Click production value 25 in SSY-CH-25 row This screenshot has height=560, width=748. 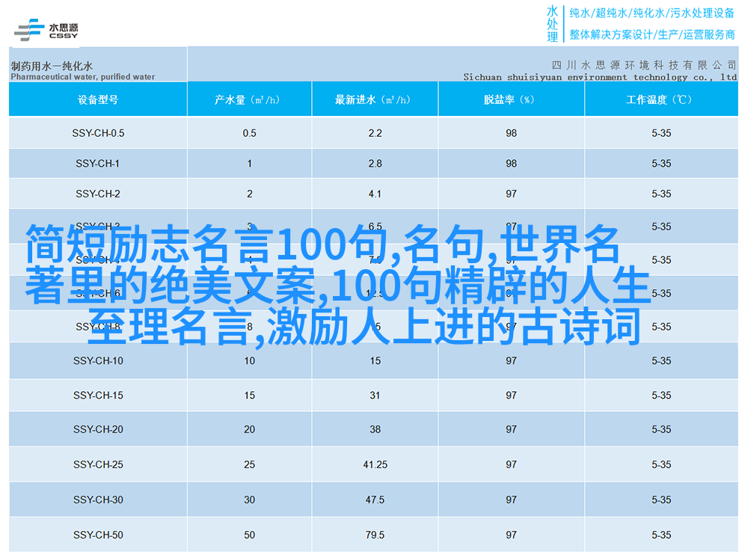[x=250, y=464]
